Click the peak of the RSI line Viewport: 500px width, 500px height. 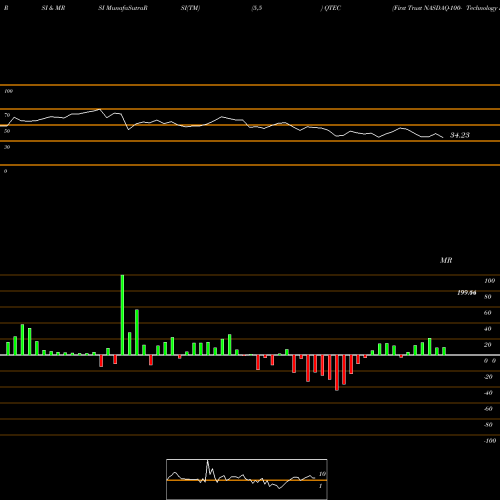[99, 109]
